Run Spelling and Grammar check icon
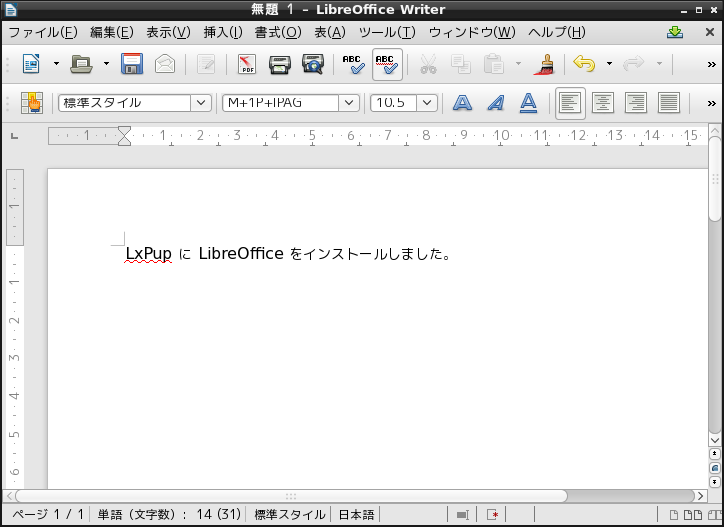 tap(353, 64)
